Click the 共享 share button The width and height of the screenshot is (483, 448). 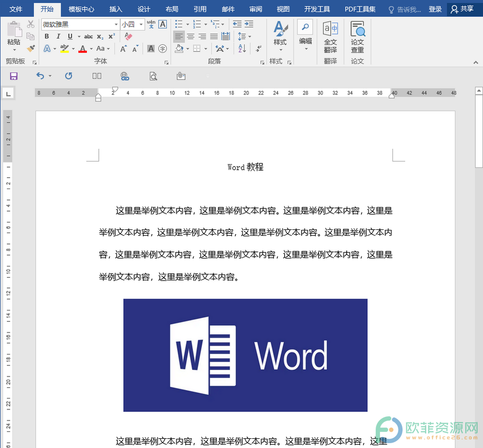(463, 9)
